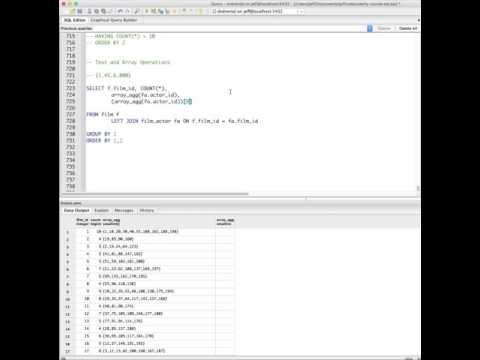Run the query with Execute icon
Image resolution: width=480 pixels, height=360 pixels.
tap(147, 11)
